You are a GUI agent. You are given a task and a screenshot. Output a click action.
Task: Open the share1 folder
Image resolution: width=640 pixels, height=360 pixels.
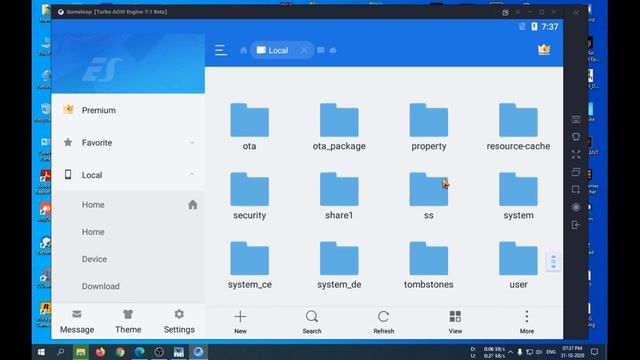click(339, 196)
